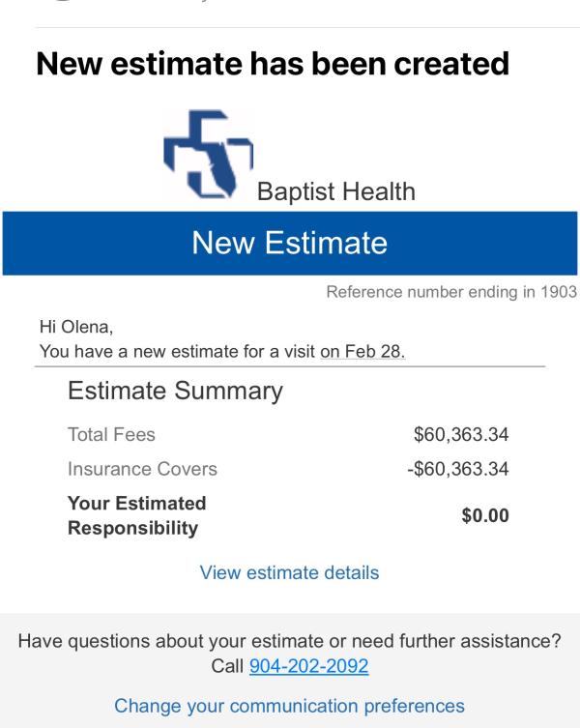This screenshot has height=728, width=580.
Task: Click the $0.00 estimated responsibility amount
Action: pyautogui.click(x=485, y=515)
